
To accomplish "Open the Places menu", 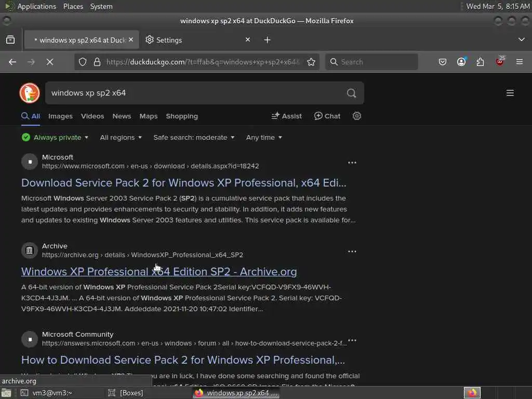I will coord(73,6).
